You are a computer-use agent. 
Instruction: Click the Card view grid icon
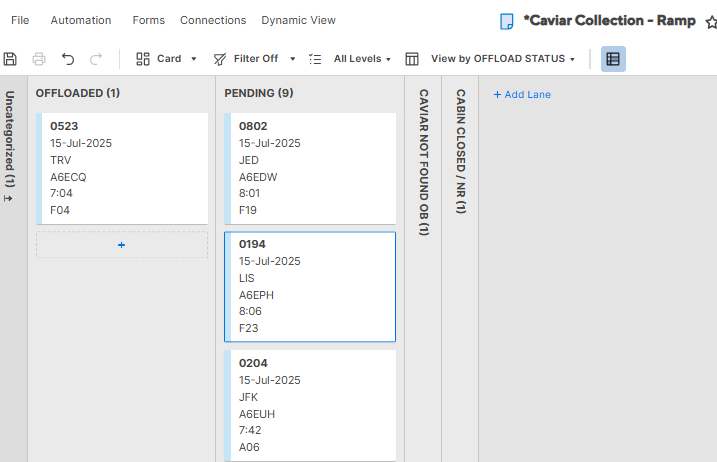tap(143, 59)
